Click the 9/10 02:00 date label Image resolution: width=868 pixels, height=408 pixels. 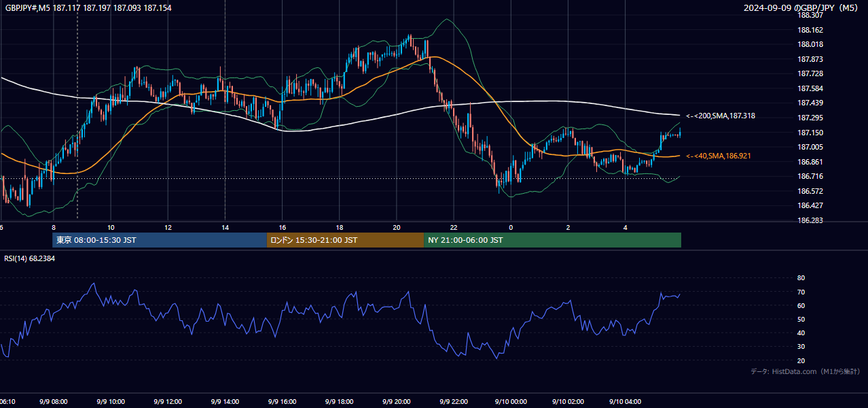tap(568, 402)
